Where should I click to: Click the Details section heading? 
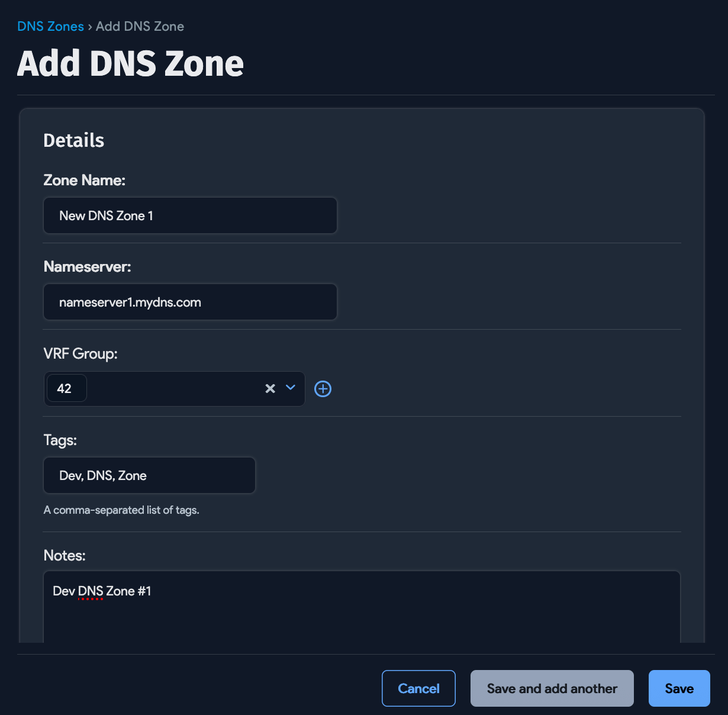point(73,140)
